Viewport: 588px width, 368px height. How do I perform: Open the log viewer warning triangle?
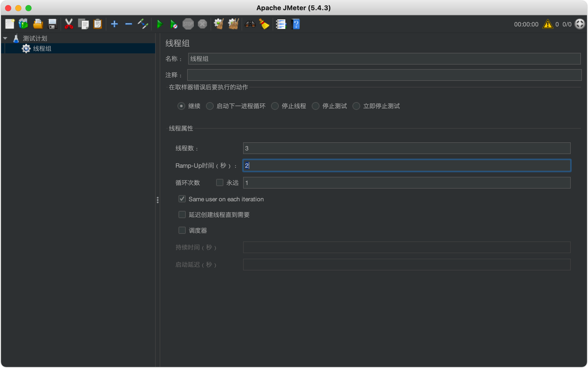(x=548, y=24)
